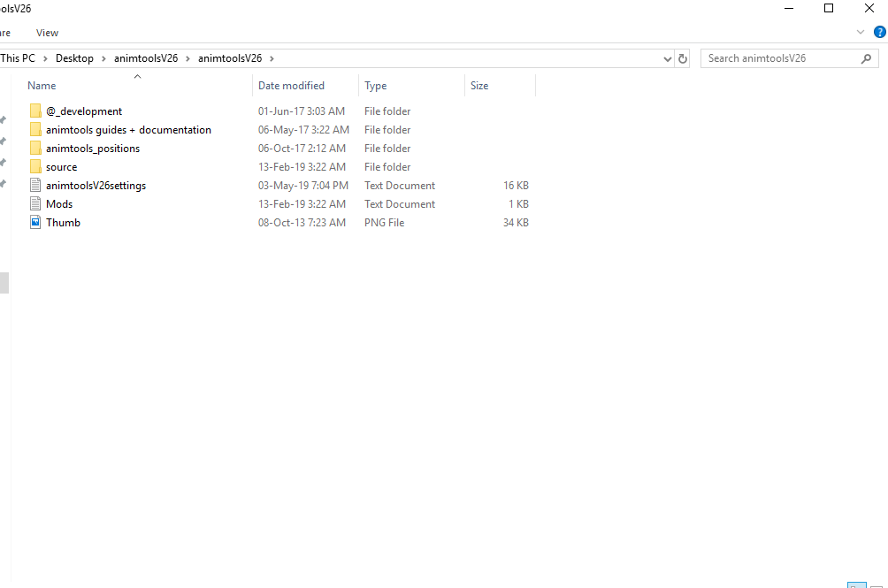
Task: Expand the chevron after This PC in breadcrumb
Action: pyautogui.click(x=45, y=58)
